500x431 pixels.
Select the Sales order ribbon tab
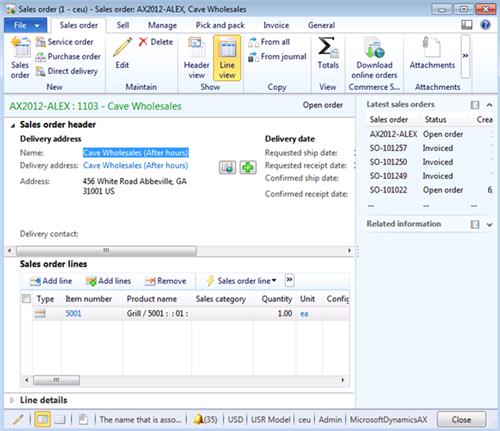point(79,25)
